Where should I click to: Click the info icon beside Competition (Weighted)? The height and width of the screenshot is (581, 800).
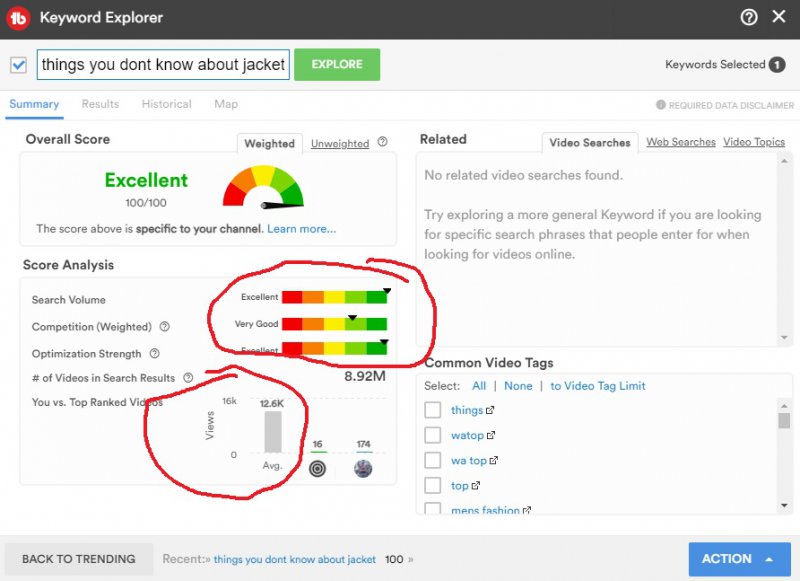tap(165, 327)
